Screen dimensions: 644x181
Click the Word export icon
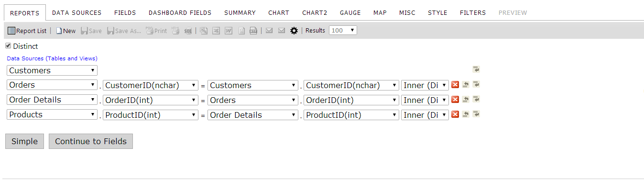[x=229, y=31]
